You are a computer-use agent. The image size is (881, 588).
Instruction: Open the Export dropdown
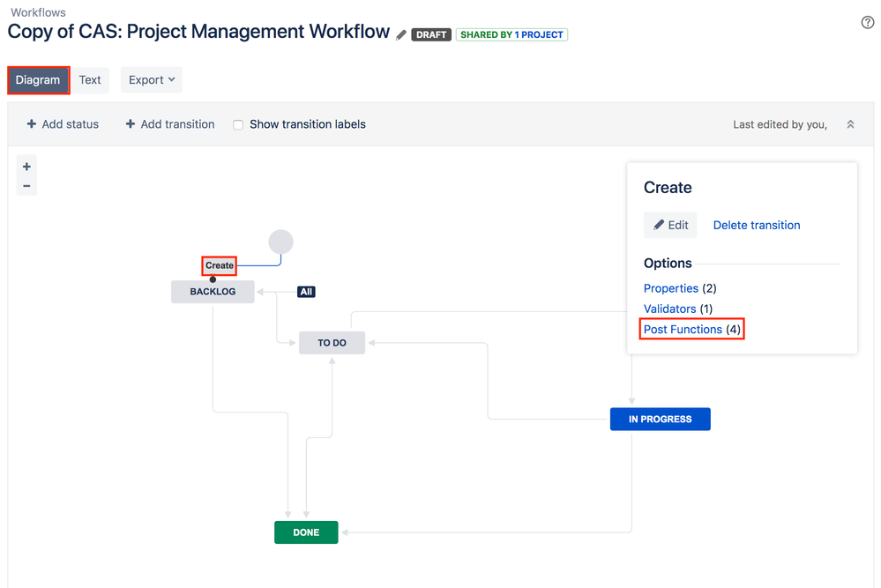151,79
